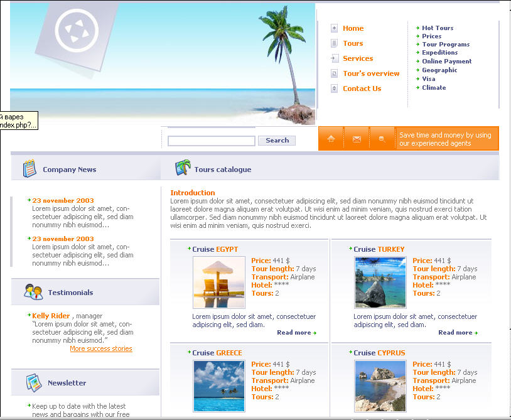511x420 pixels.
Task: Click the icon beside Contact Us
Action: (x=334, y=89)
